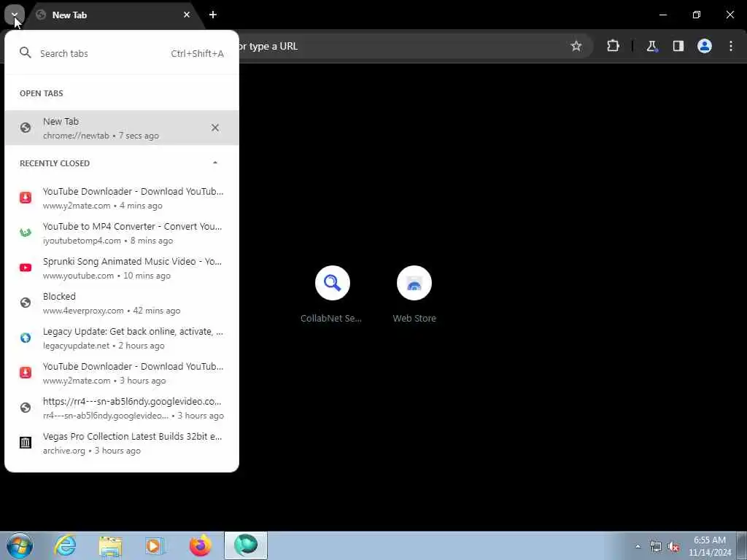This screenshot has height=560, width=747.
Task: Click the Search tabs input field
Action: click(x=122, y=53)
